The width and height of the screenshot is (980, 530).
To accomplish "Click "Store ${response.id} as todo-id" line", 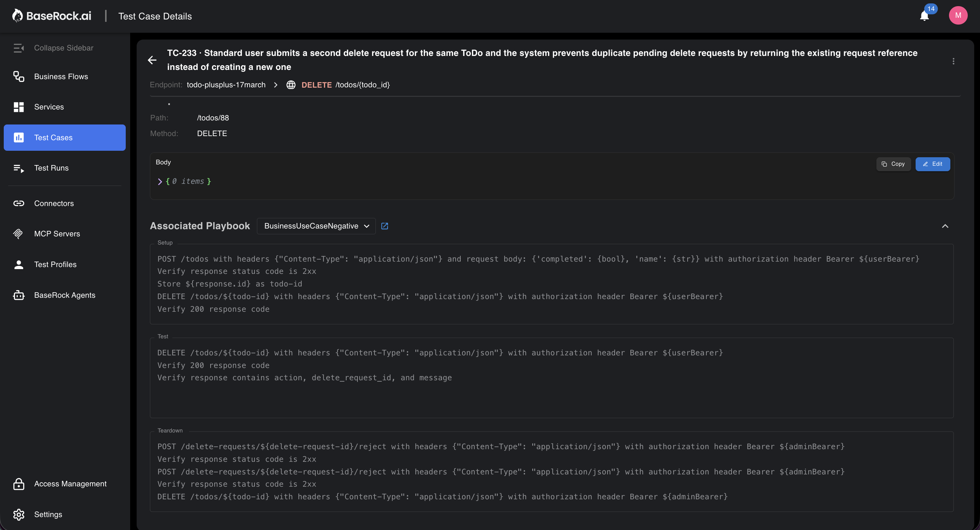I will coord(230,284).
